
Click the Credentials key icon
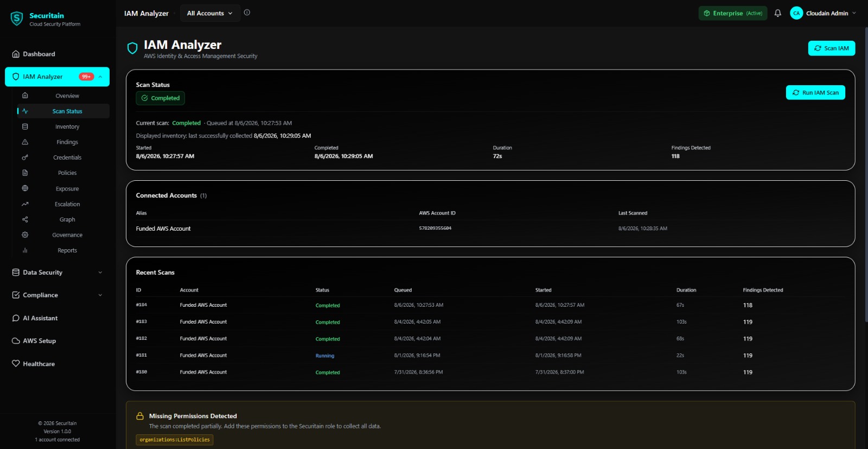[25, 157]
